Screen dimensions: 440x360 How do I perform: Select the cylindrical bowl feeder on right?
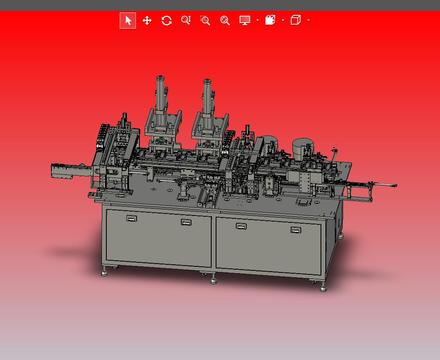(302, 148)
